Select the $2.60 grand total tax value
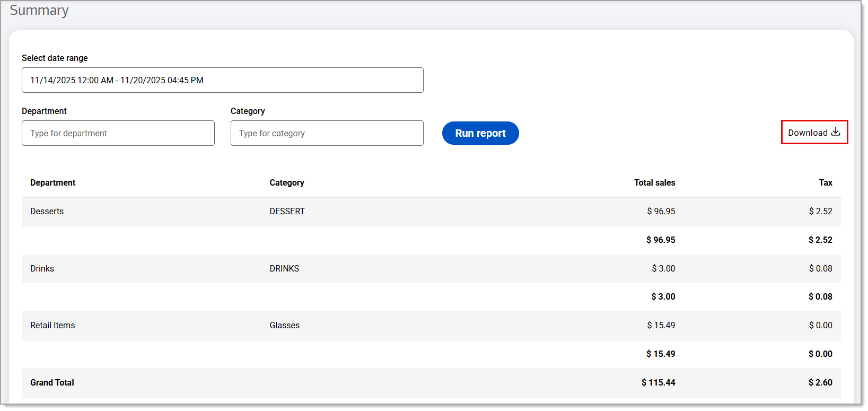Screen dimensions: 868x411 click(x=820, y=382)
